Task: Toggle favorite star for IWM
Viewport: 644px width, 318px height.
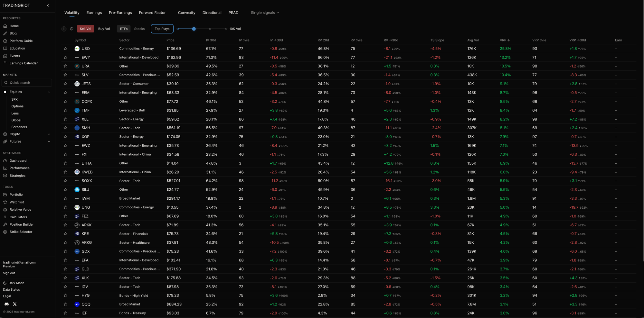Action: click(65, 198)
